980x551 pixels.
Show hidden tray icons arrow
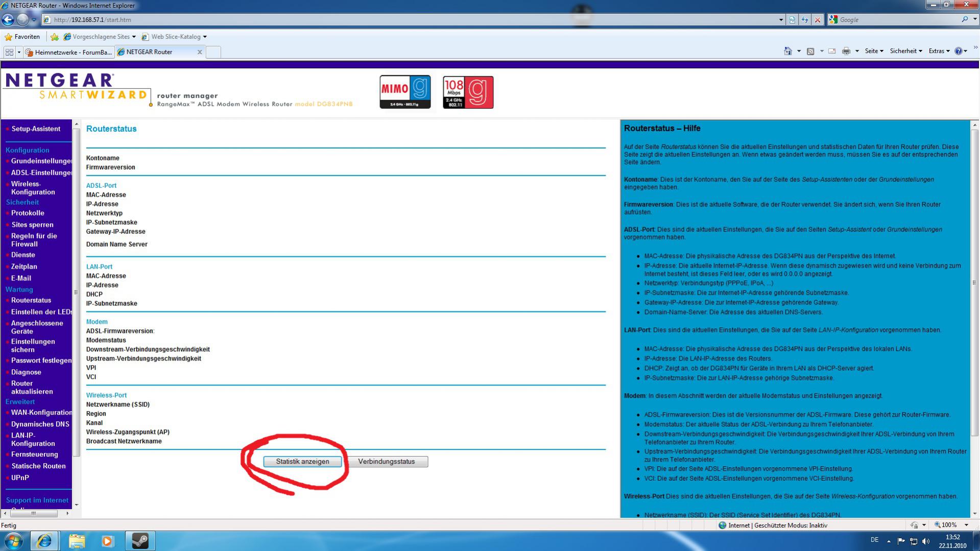tap(889, 541)
